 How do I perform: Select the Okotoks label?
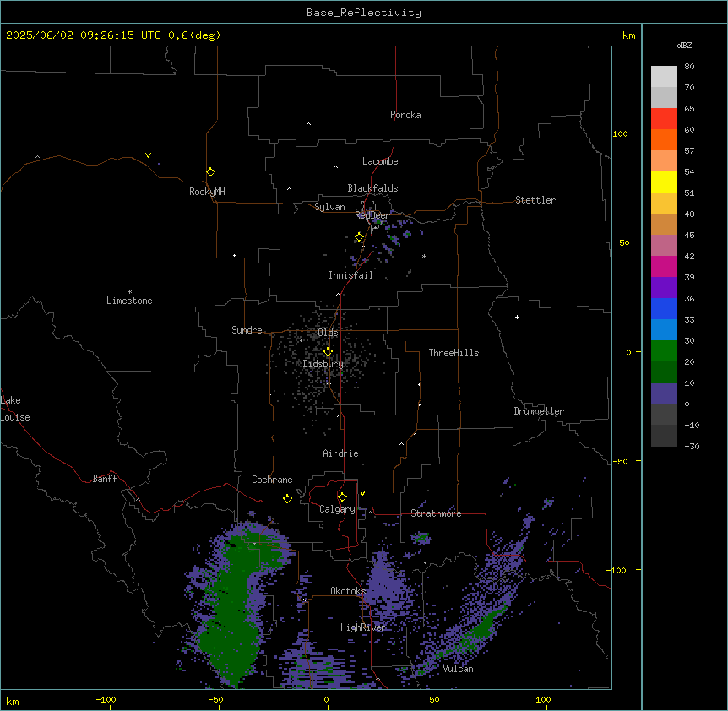pos(348,591)
